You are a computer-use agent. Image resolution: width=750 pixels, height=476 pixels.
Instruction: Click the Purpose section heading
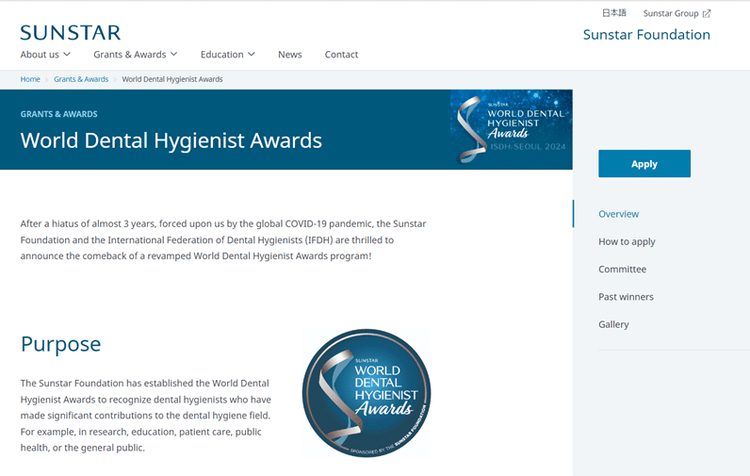[x=61, y=344]
